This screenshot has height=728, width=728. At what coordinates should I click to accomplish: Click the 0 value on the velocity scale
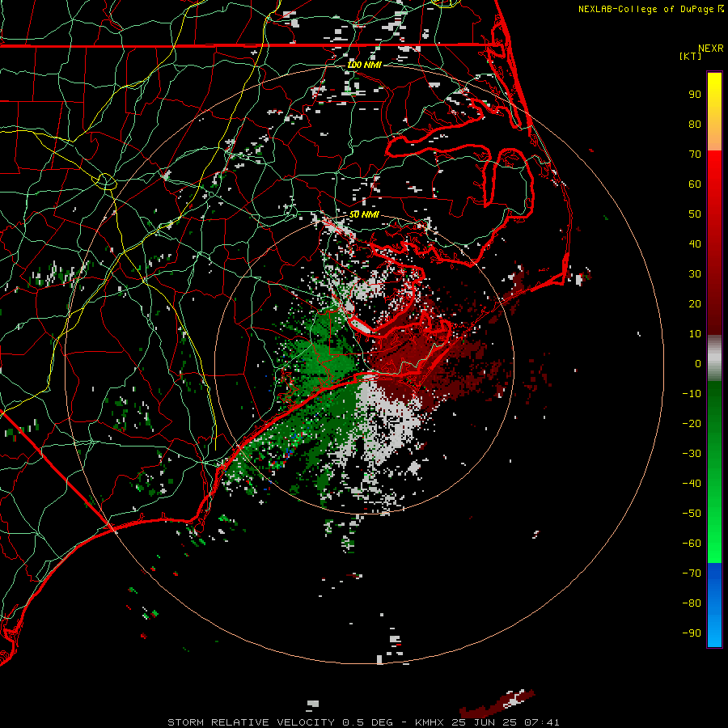(698, 363)
